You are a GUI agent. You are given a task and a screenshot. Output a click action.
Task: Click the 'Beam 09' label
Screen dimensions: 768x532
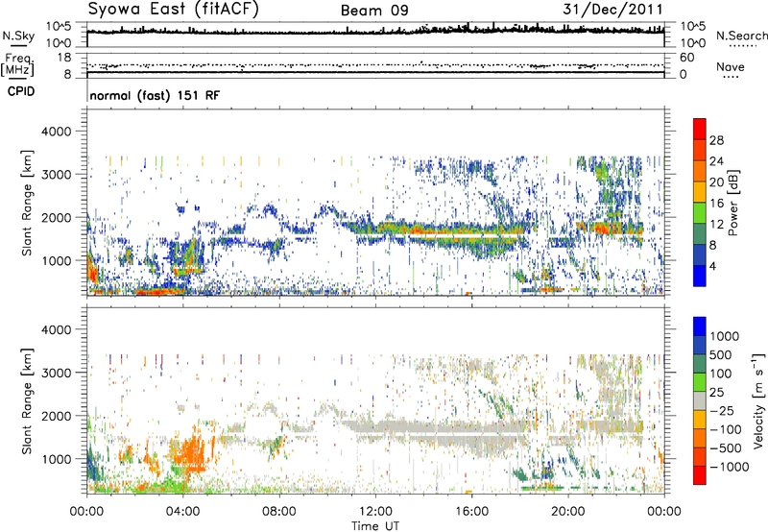tap(374, 11)
